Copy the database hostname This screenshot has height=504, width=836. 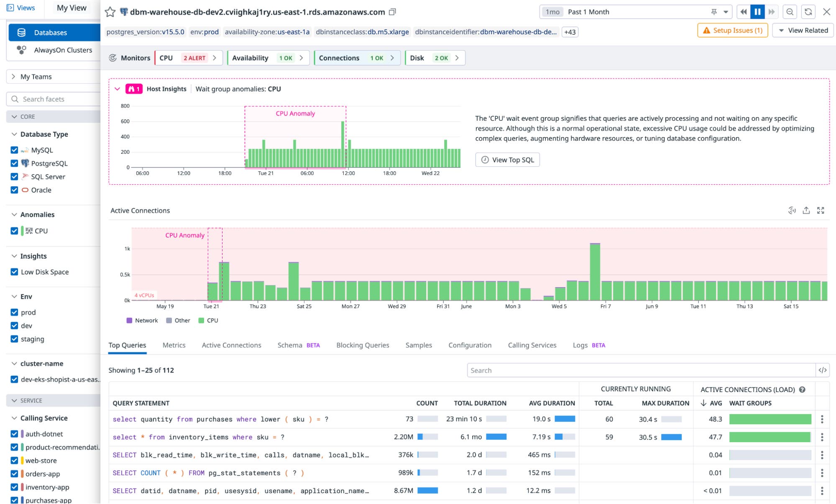(392, 12)
